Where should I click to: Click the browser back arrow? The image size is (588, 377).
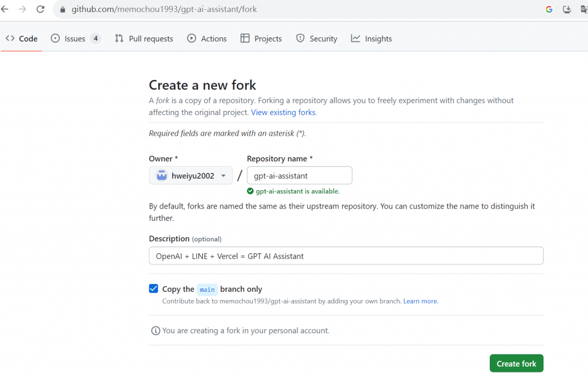[5, 9]
